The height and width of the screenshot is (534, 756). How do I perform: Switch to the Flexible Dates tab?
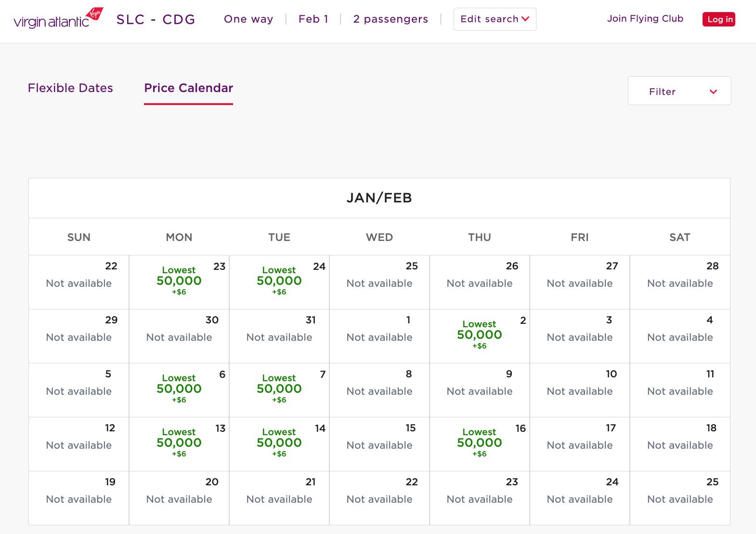[x=70, y=88]
